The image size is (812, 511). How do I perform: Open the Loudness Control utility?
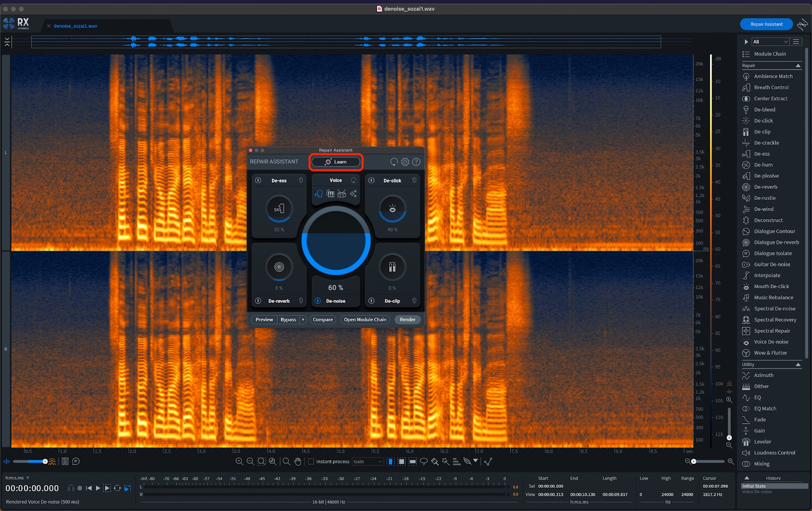[769, 453]
